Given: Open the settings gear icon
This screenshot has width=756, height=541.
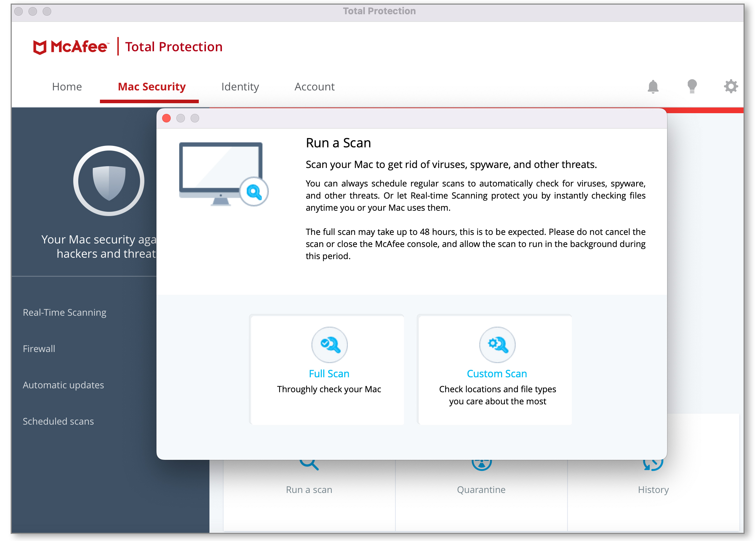Looking at the screenshot, I should pyautogui.click(x=731, y=86).
